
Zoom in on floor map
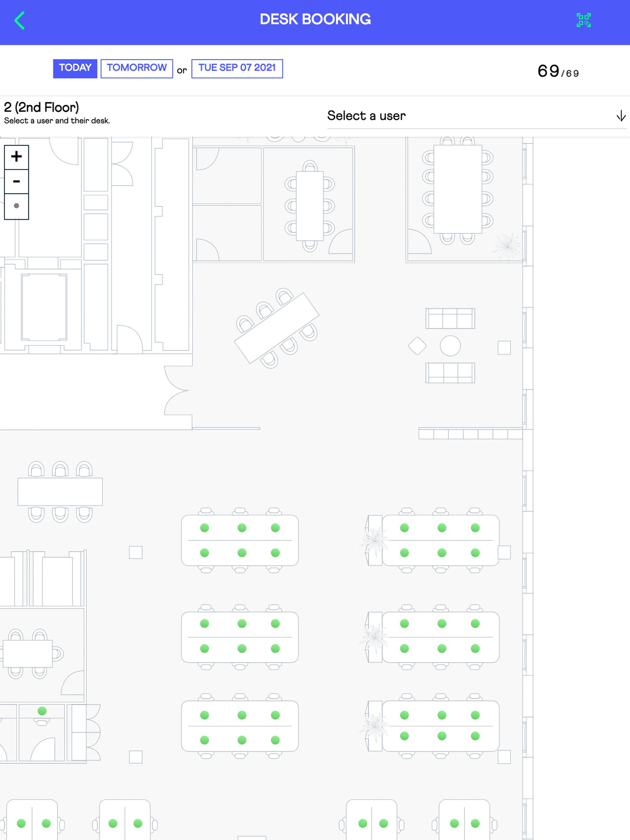16,157
